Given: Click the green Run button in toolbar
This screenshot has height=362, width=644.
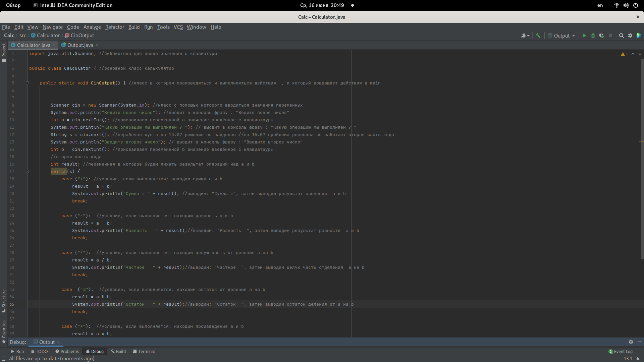Looking at the screenshot, I should click(x=584, y=36).
